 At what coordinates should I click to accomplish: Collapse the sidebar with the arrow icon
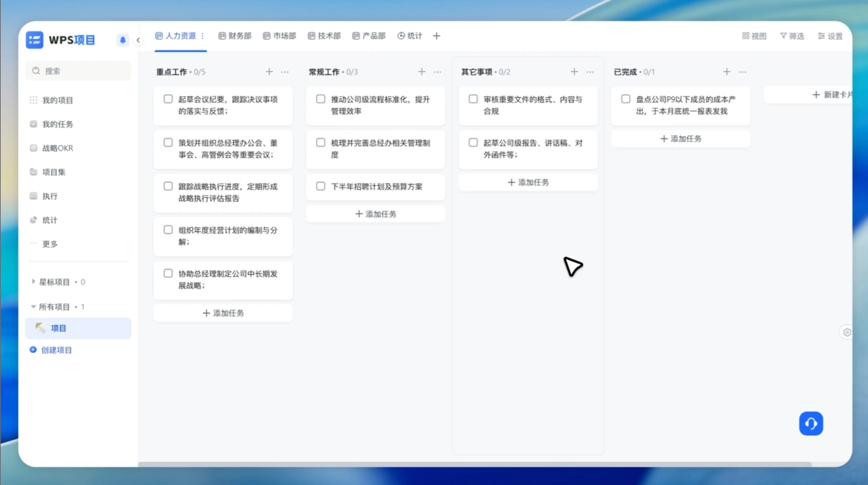139,40
